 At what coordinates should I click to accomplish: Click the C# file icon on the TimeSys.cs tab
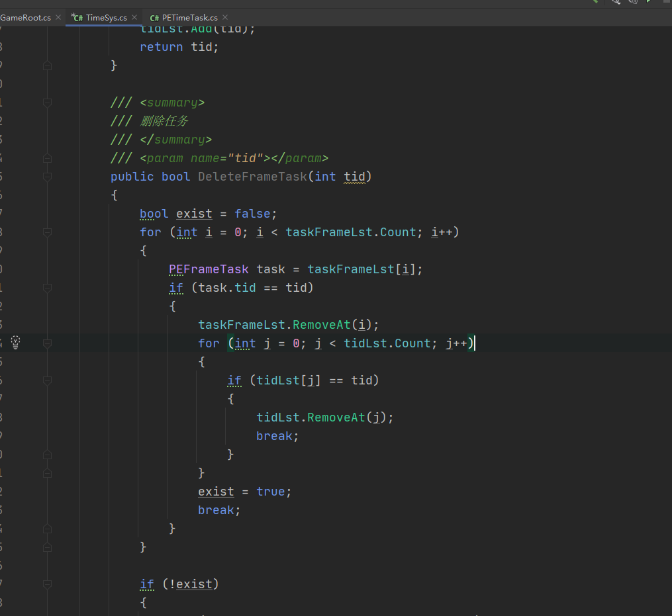pyautogui.click(x=77, y=18)
